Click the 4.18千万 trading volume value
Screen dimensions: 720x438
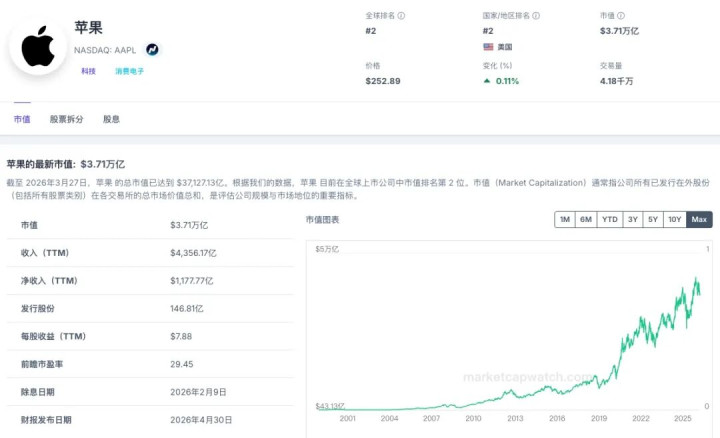pyautogui.click(x=616, y=81)
